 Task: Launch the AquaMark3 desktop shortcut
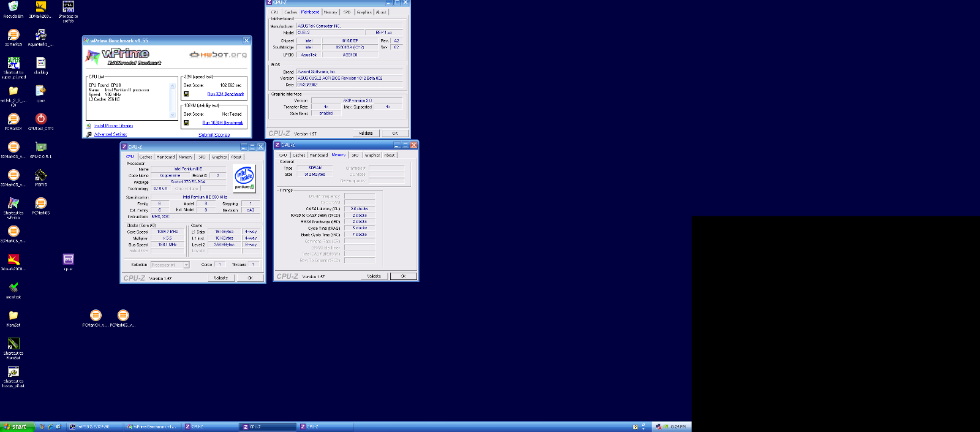point(40,37)
